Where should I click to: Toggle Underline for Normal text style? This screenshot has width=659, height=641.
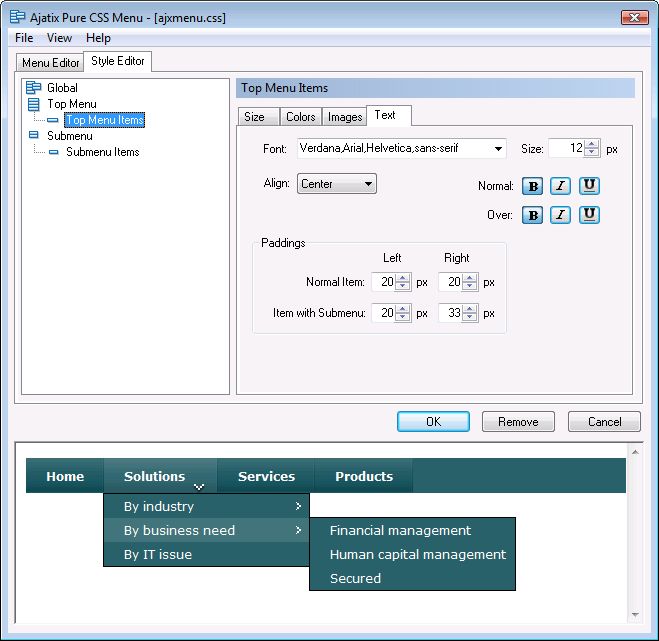pos(589,186)
